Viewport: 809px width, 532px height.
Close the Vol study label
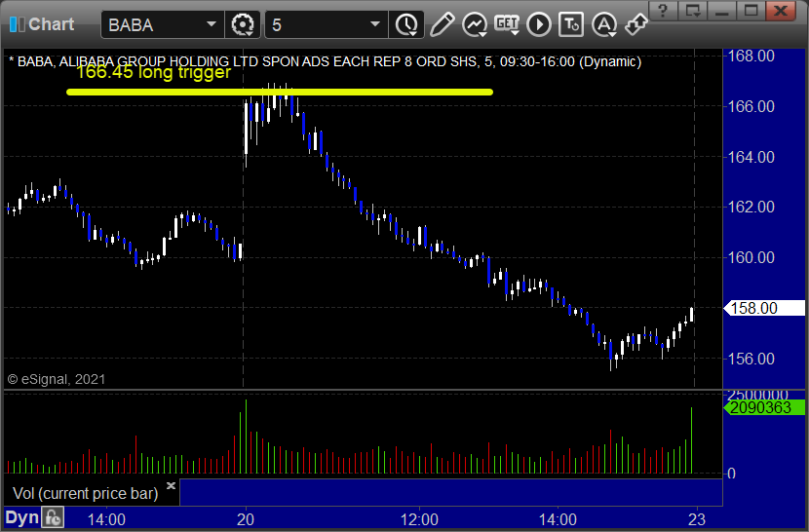tap(171, 485)
